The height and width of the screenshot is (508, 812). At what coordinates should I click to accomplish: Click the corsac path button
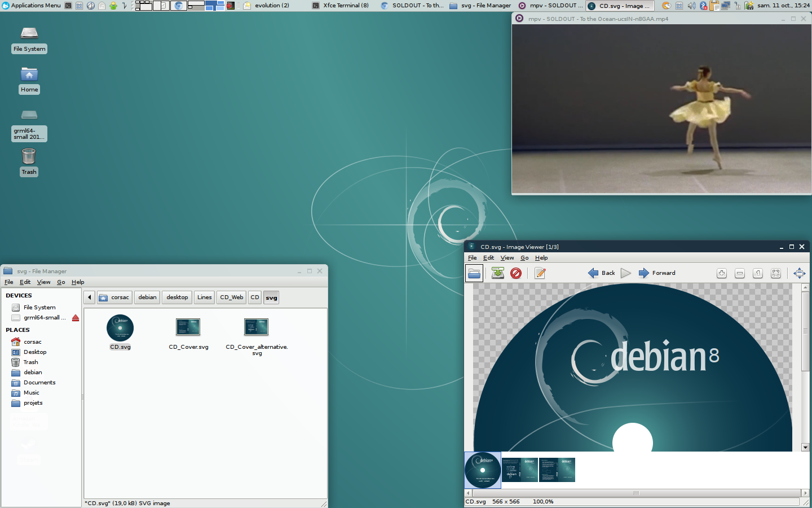[114, 297]
